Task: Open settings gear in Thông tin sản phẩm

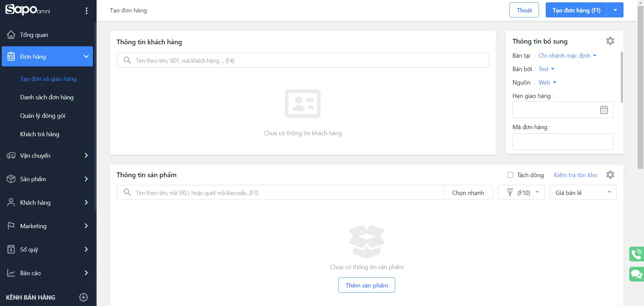Action: [x=610, y=175]
